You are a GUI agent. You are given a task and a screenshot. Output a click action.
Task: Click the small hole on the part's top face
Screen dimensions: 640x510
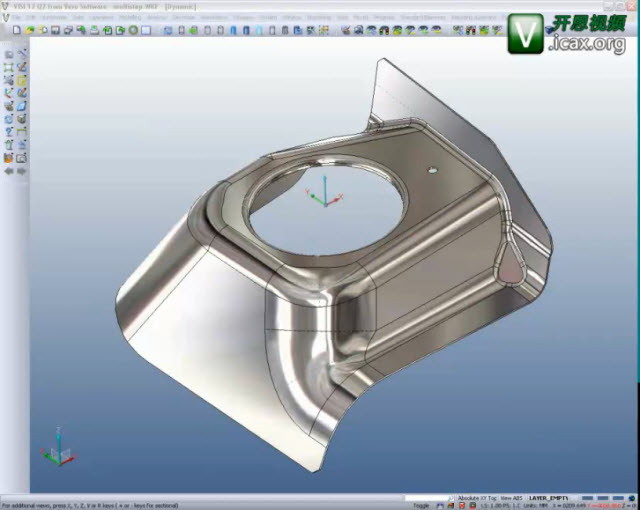point(432,171)
